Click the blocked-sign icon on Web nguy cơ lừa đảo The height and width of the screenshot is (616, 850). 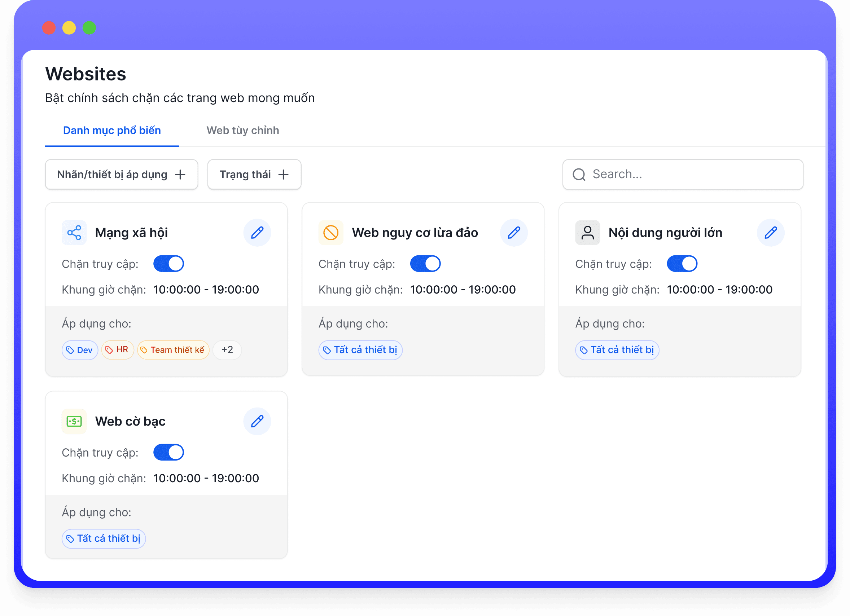(x=331, y=232)
